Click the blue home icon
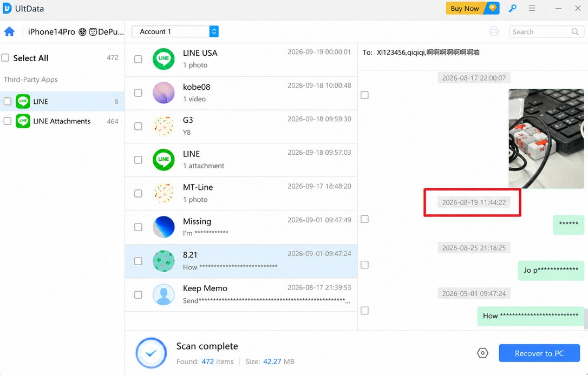Image resolution: width=588 pixels, height=375 pixels. pos(9,31)
